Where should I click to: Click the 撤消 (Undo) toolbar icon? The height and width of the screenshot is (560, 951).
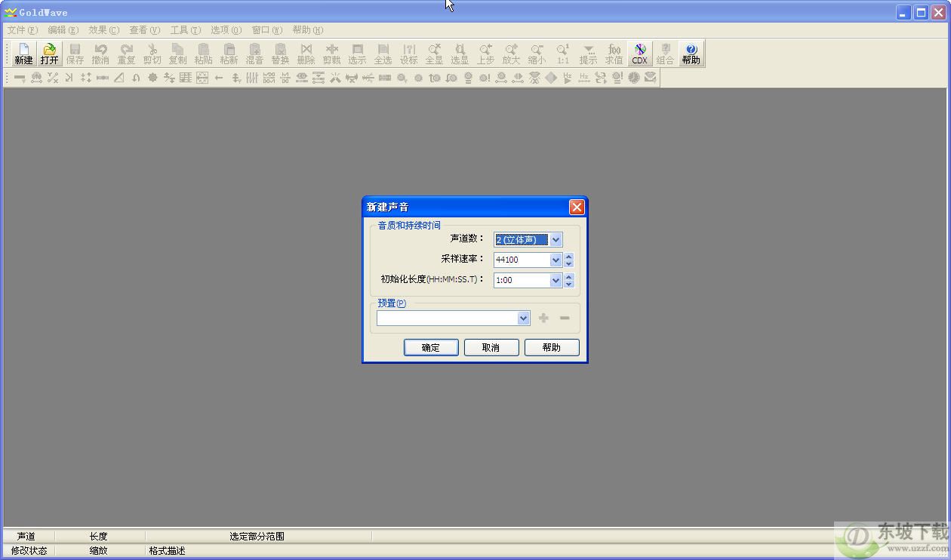(x=101, y=54)
